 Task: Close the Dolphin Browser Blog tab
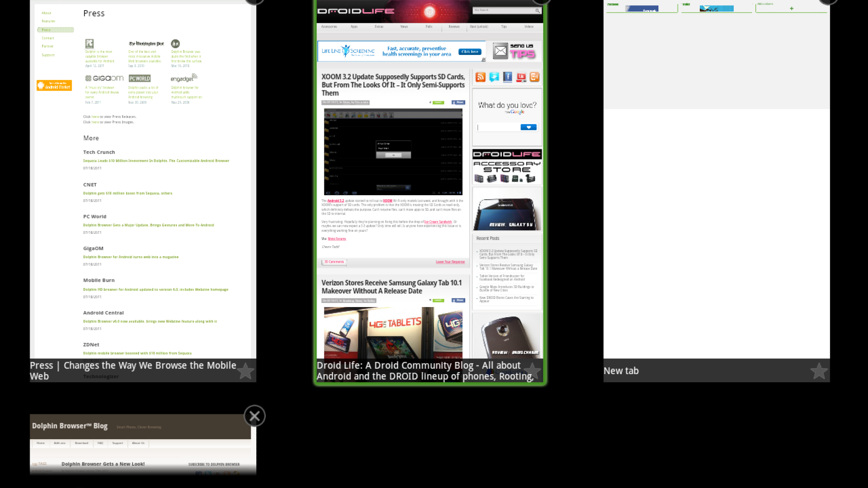(x=255, y=416)
